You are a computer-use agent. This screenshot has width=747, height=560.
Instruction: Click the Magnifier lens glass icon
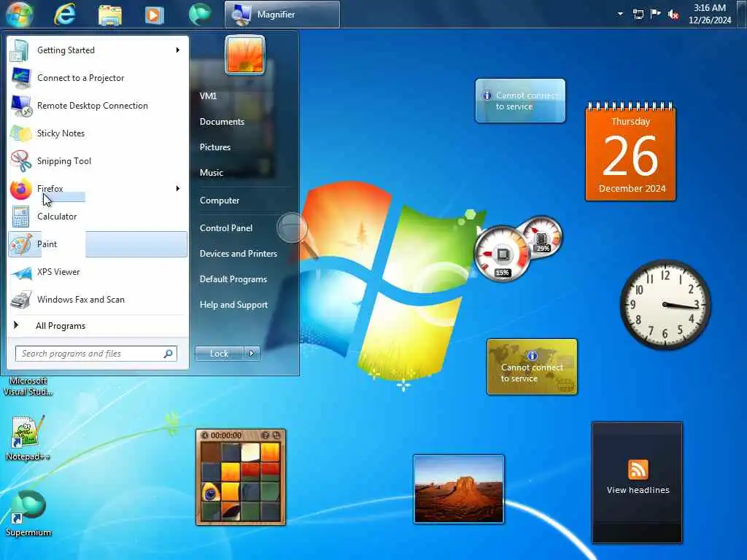[x=292, y=227]
